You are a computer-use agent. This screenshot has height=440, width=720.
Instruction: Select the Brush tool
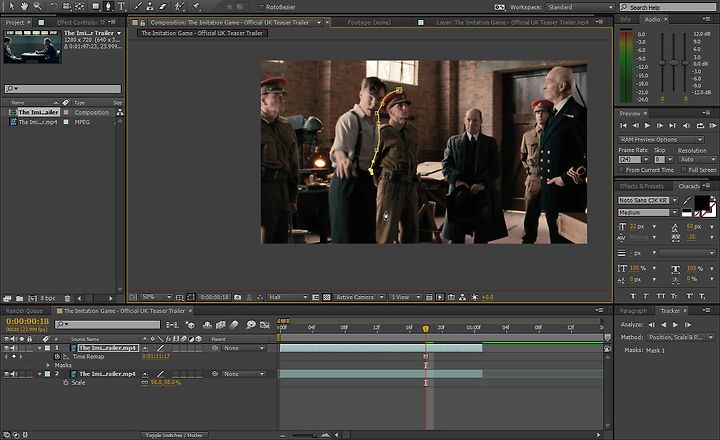[x=138, y=6]
